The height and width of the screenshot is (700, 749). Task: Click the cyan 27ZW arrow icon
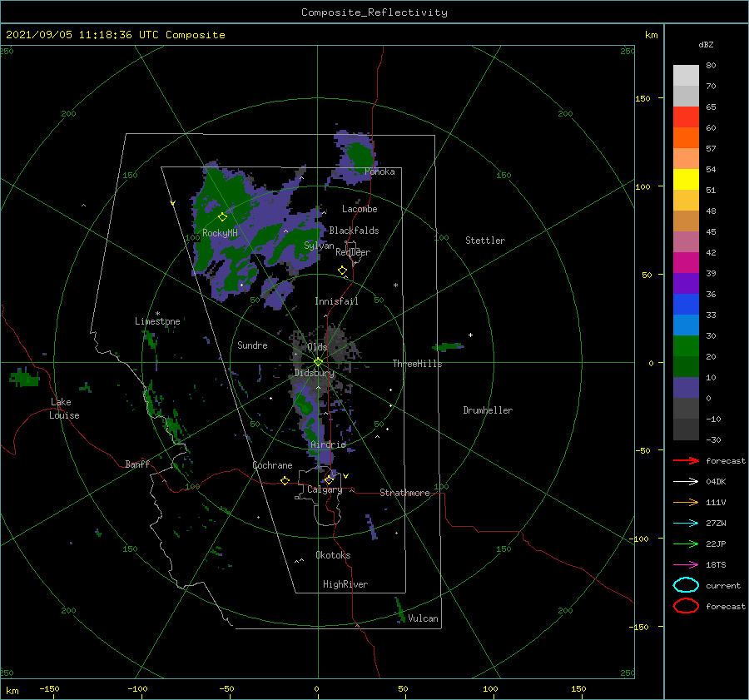[686, 524]
